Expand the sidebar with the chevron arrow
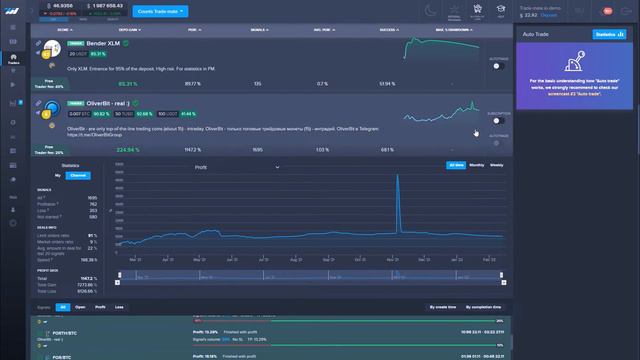640x360 pixels. [32, 11]
